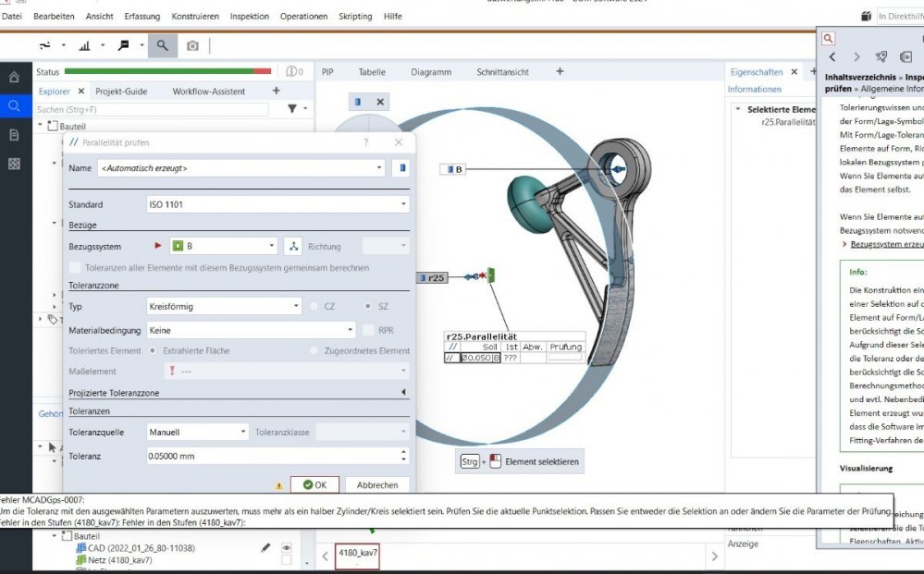Screen dimensions: 924x574
Task: Click the explorer filter funnel icon
Action: [292, 109]
